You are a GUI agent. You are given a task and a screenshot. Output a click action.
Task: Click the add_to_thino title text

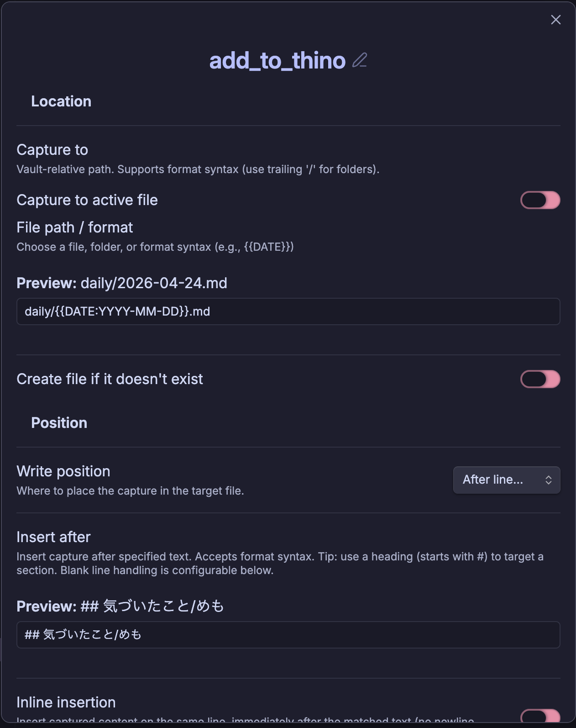click(x=277, y=61)
